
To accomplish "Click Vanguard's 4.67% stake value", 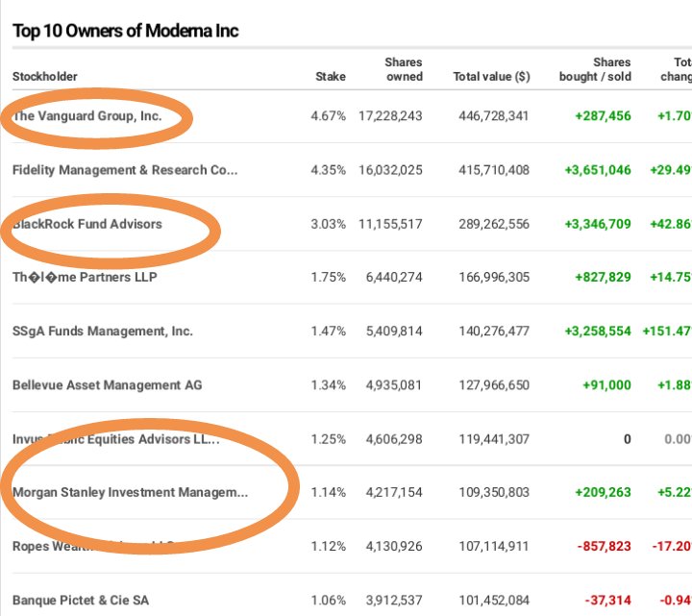I will (x=328, y=116).
